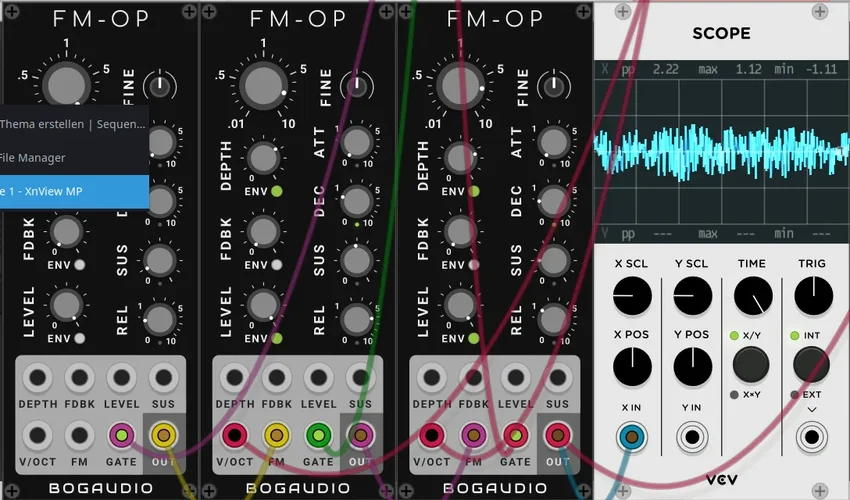The image size is (850, 500).
Task: Click the REL knob on first FM-OP
Action: pos(160,320)
